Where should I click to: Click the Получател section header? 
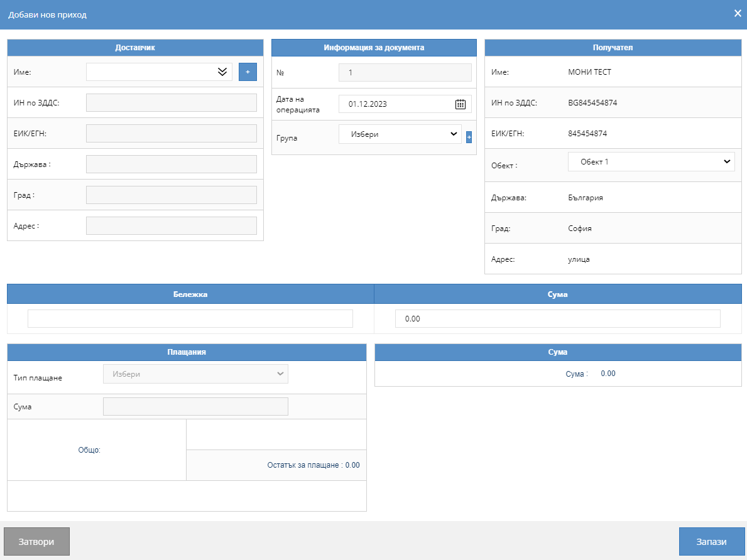613,48
